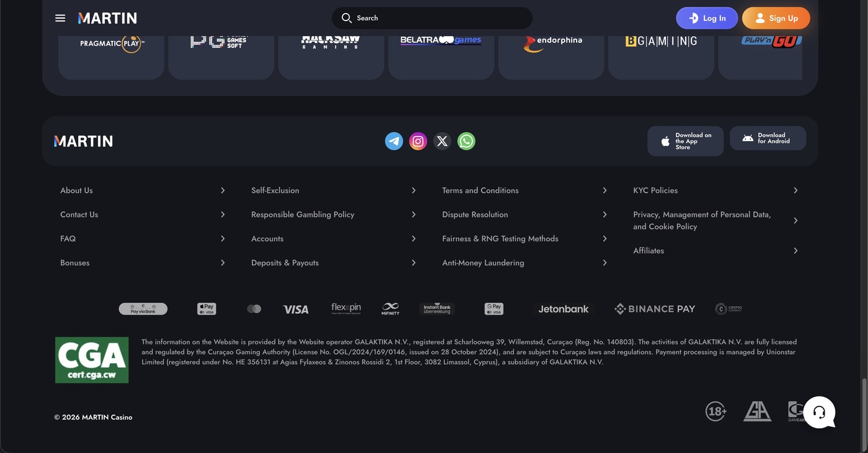
Task: Expand the KYC Policies chevron arrow
Action: pos(795,191)
